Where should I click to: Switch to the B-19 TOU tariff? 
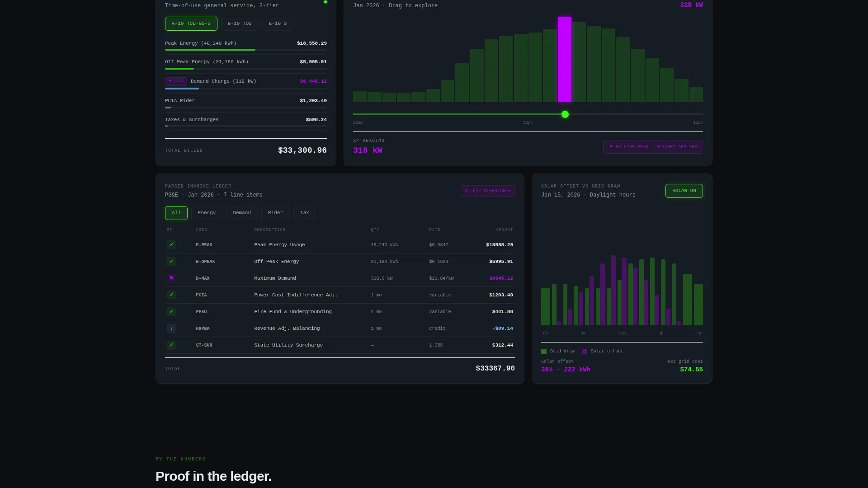pyautogui.click(x=240, y=23)
